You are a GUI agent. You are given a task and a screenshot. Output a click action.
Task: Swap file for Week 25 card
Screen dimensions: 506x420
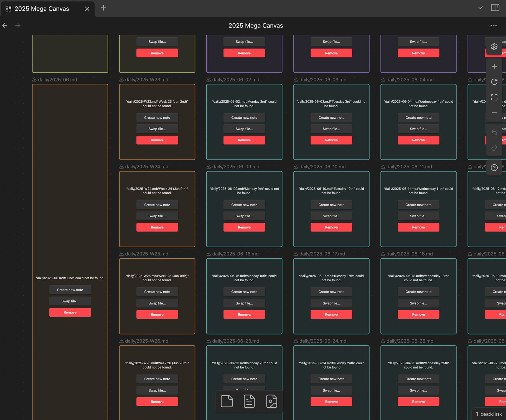[x=157, y=303]
